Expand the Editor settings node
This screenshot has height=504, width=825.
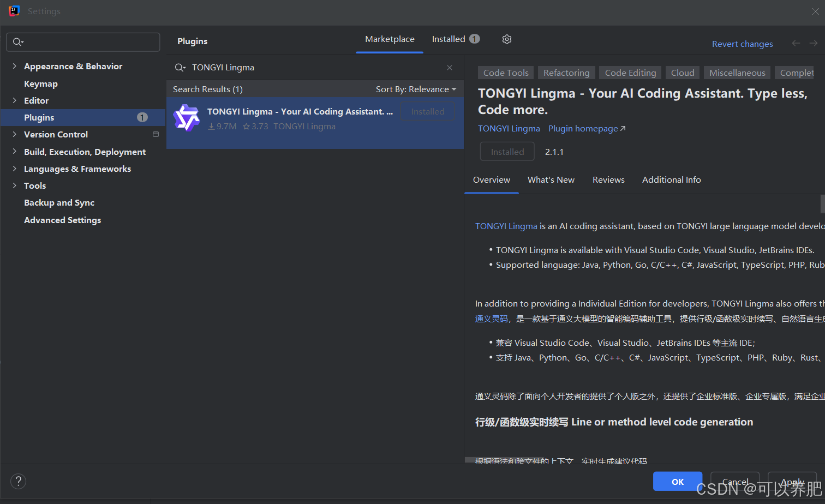(15, 100)
